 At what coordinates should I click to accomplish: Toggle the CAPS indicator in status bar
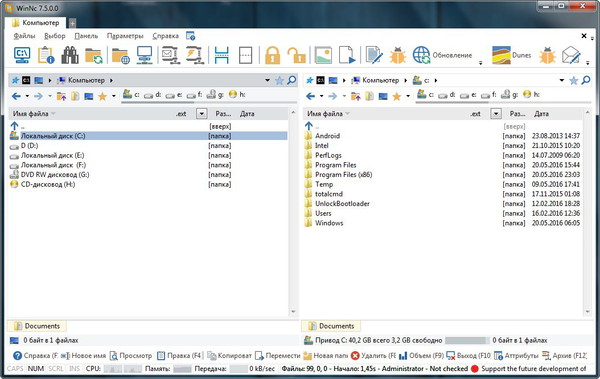pyautogui.click(x=15, y=369)
